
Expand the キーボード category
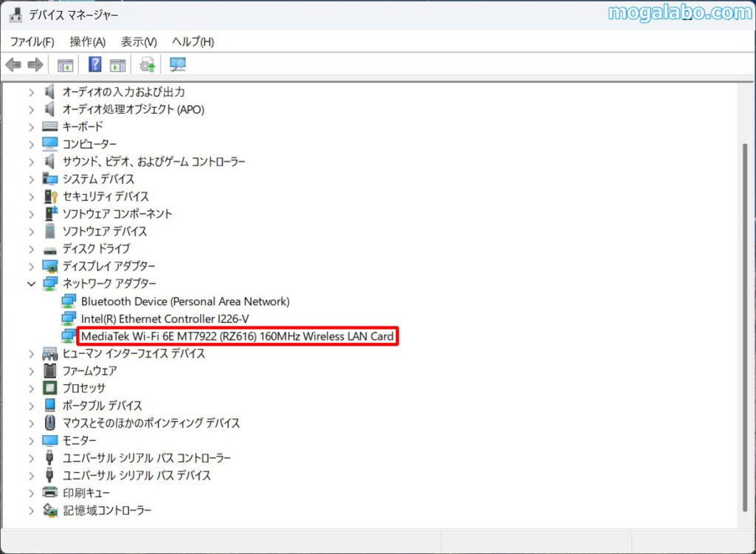click(x=31, y=127)
